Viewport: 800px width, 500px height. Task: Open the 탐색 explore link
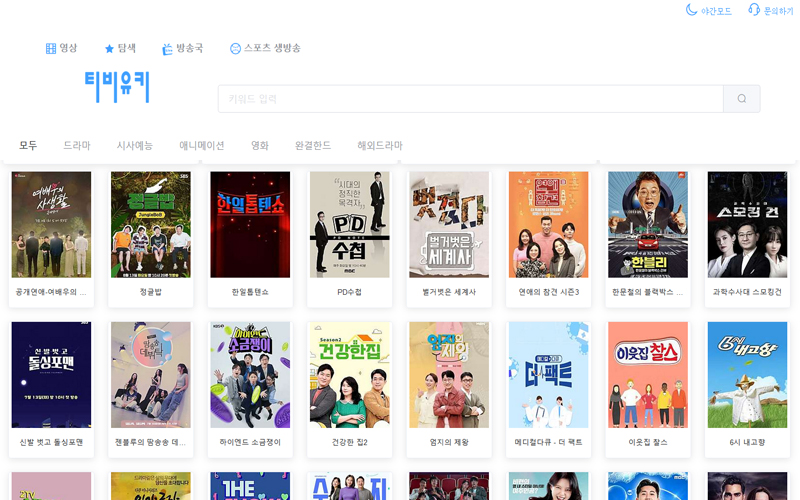point(127,48)
